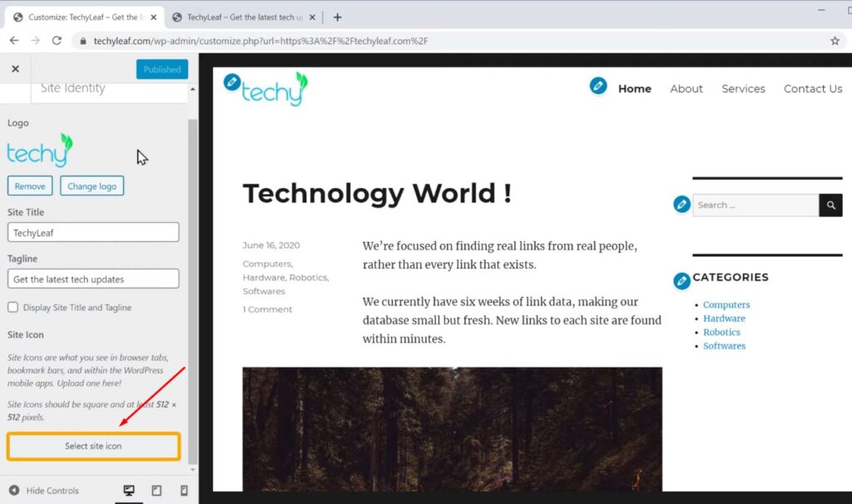Image resolution: width=852 pixels, height=504 pixels.
Task: Open the About menu item
Action: pos(686,89)
